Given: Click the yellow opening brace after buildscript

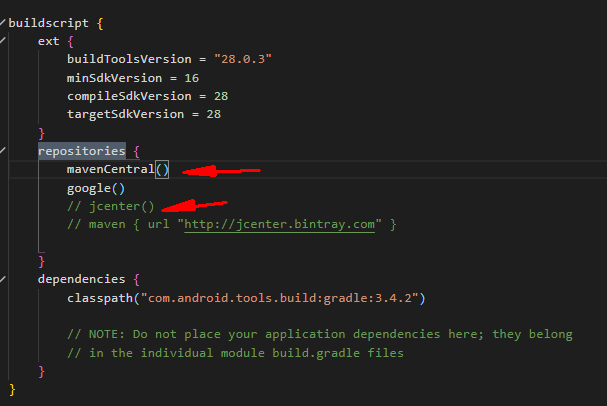Looking at the screenshot, I should coord(100,24).
